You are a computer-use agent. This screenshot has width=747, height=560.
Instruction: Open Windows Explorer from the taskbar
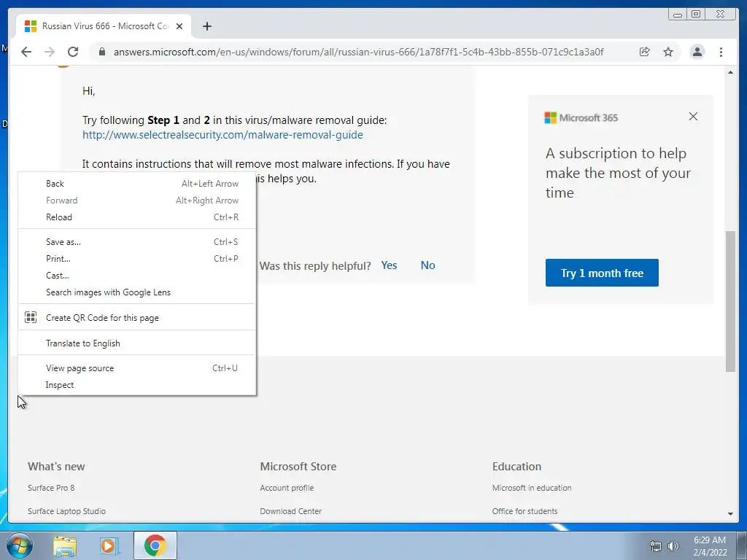[65, 545]
